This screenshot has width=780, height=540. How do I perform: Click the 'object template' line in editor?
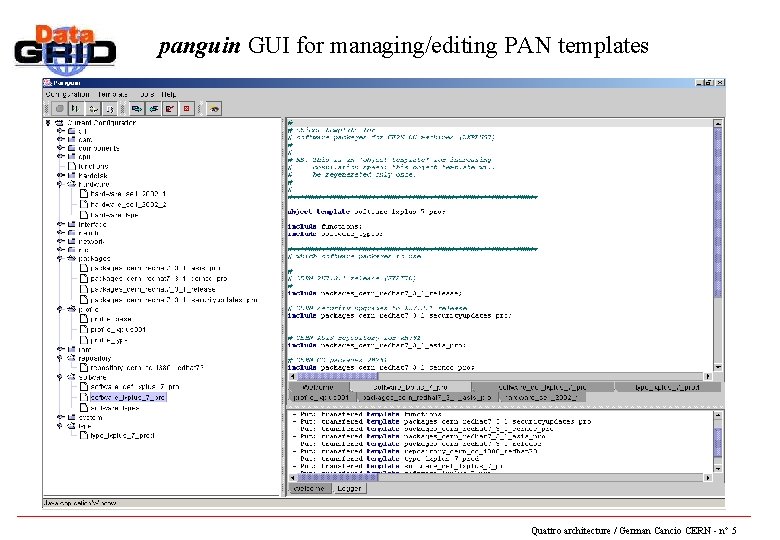(x=367, y=211)
